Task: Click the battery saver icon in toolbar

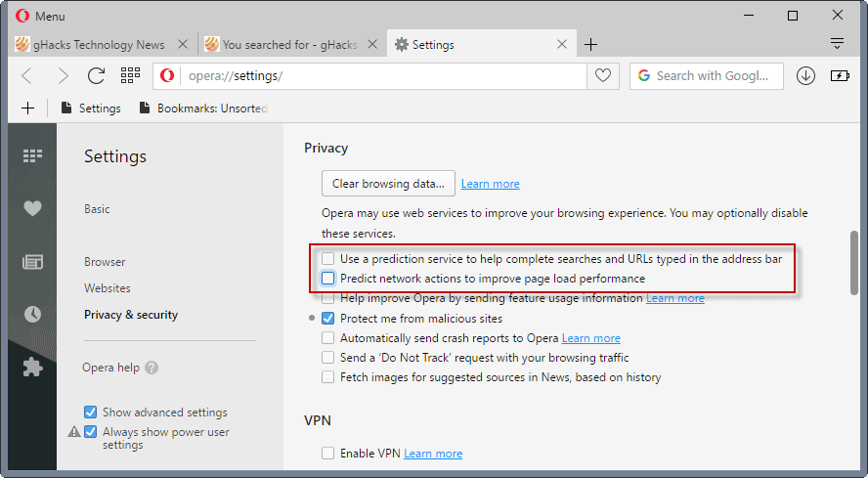Action: [x=840, y=76]
